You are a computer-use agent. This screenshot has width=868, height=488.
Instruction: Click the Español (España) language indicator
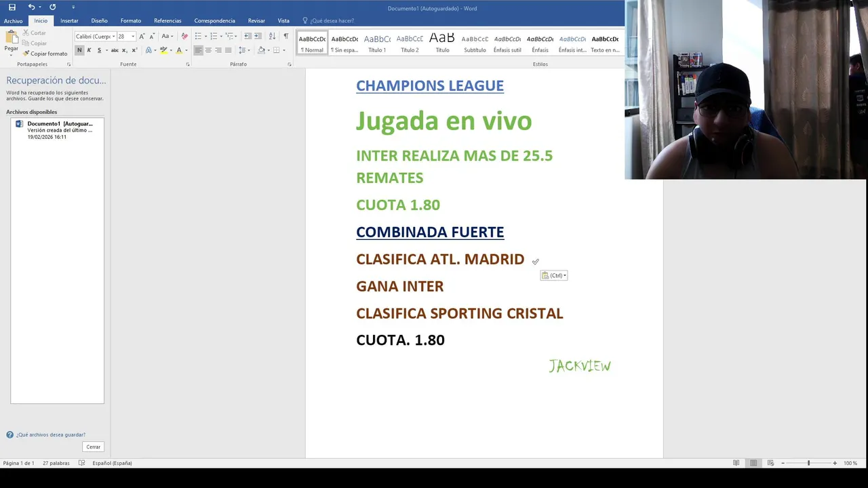(112, 463)
